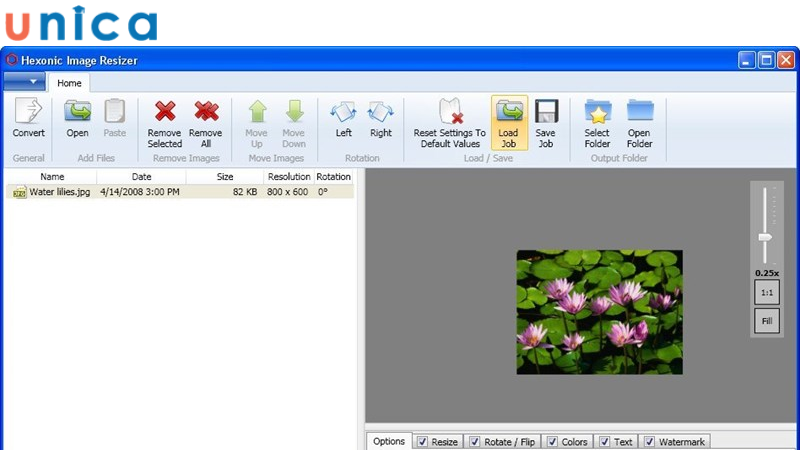Toggle the Resize checkbox
This screenshot has height=450, width=800.
point(422,442)
